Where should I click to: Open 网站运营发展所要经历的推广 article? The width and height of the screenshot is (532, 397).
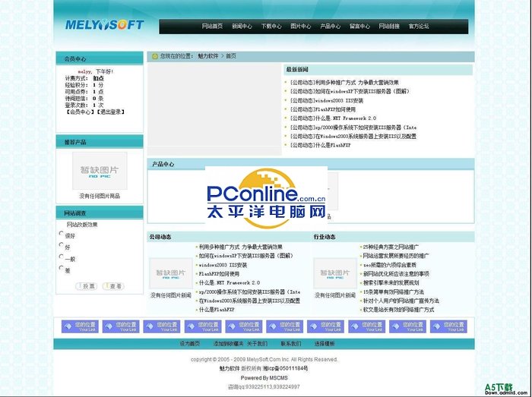coord(396,256)
